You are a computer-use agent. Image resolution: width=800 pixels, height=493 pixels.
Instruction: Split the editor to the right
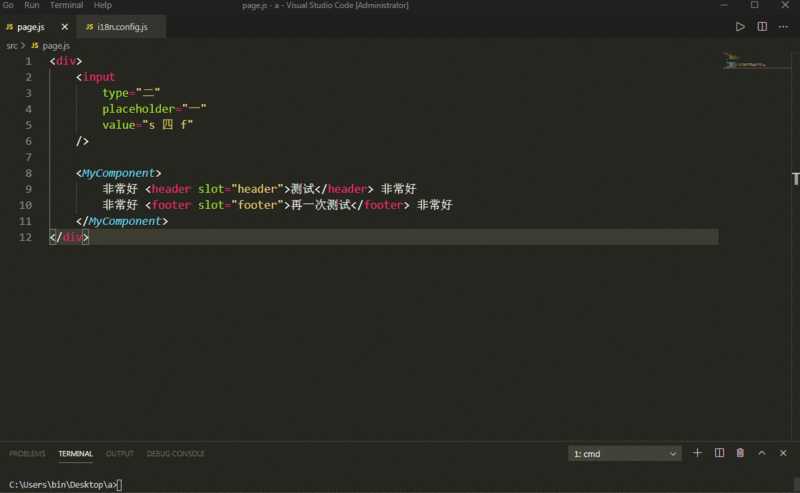click(762, 27)
